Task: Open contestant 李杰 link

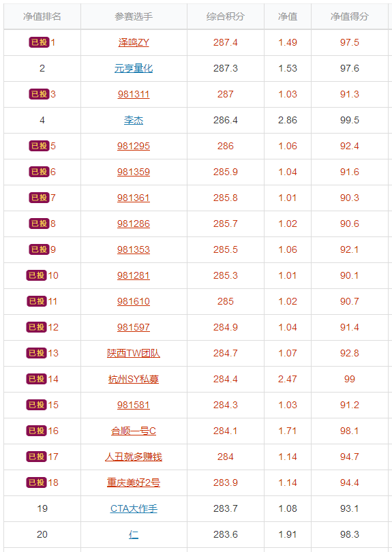Action: pos(134,121)
